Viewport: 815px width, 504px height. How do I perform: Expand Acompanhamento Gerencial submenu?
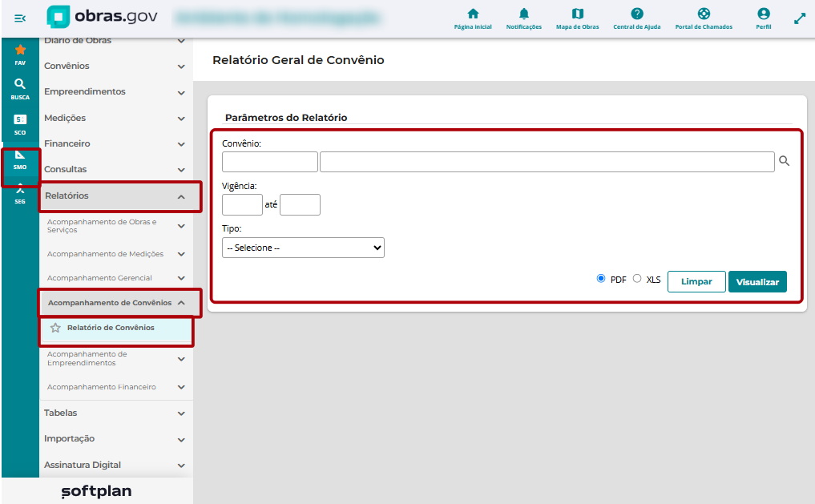(x=116, y=279)
